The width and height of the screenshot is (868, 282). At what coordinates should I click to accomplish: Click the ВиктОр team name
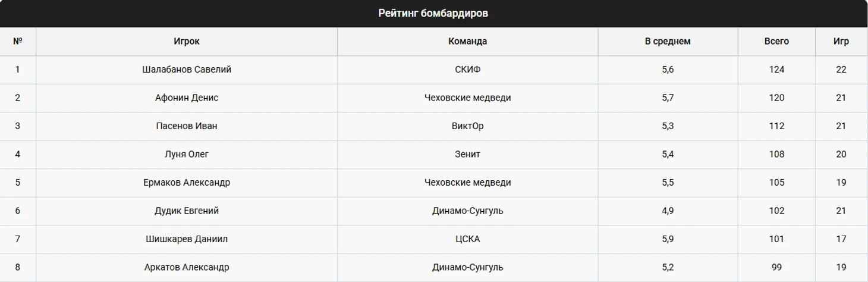coord(467,126)
